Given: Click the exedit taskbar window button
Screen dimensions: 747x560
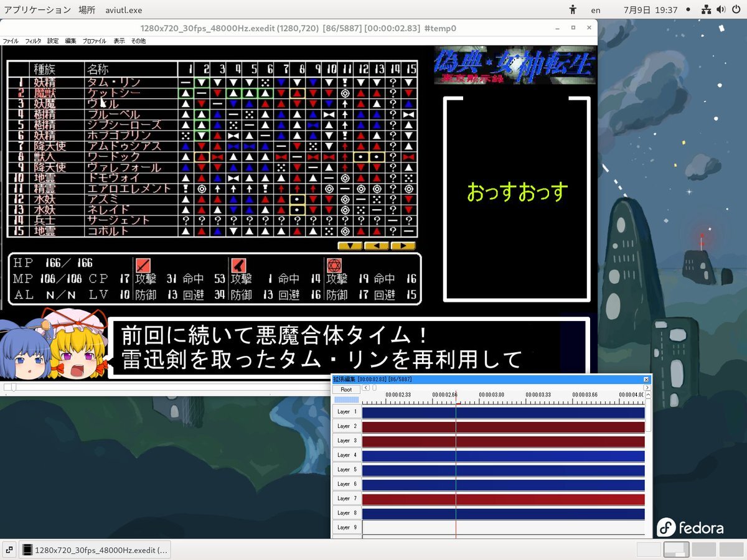Looking at the screenshot, I should tap(95, 549).
